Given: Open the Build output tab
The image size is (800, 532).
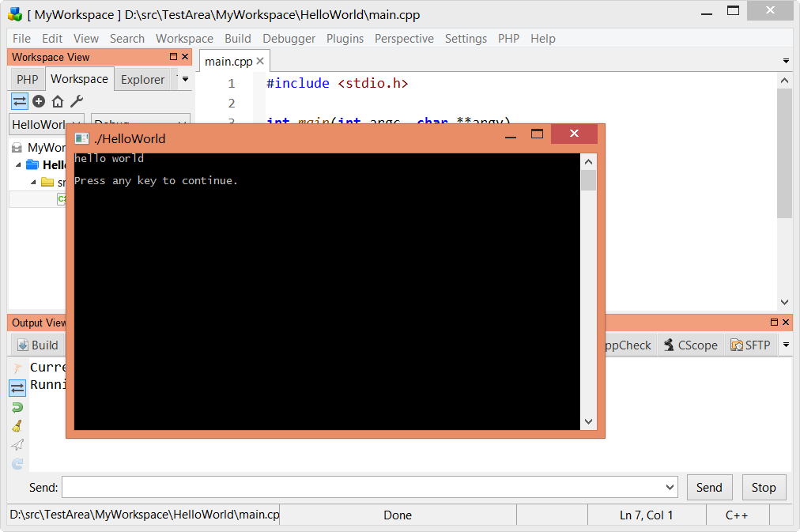Looking at the screenshot, I should (38, 345).
